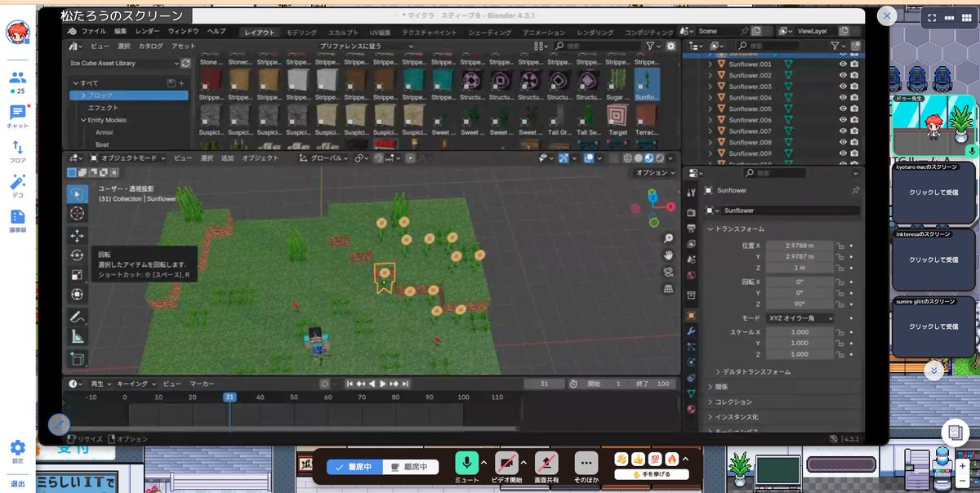980x493 pixels.
Task: Toggle camera view icon in viewport
Action: click(669, 272)
